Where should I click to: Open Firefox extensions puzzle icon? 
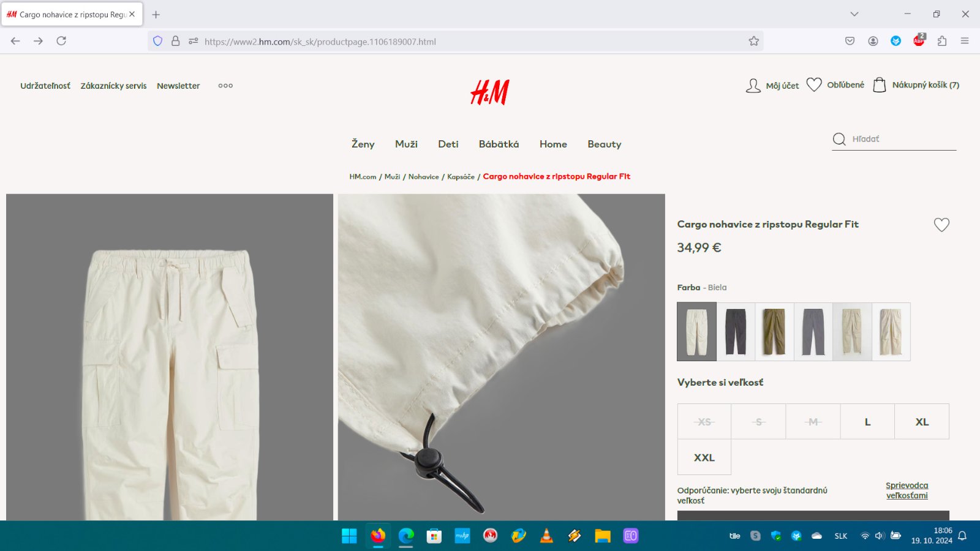coord(942,41)
